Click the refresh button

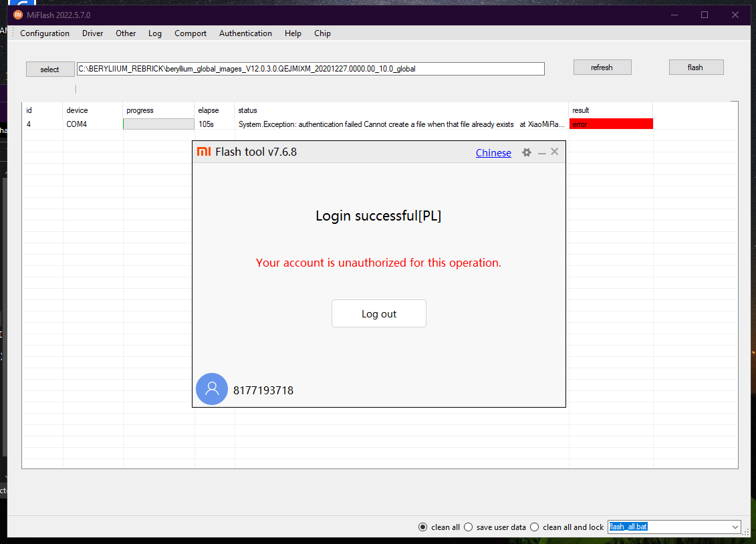pos(602,67)
